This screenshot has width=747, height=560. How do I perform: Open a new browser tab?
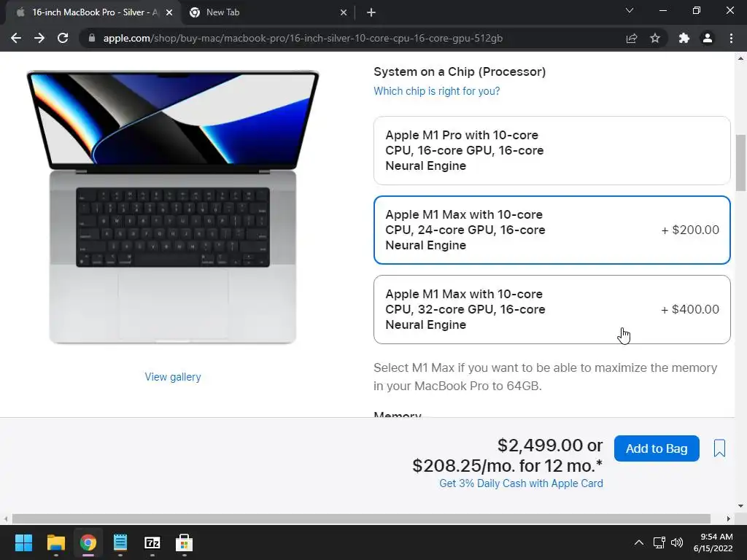click(x=371, y=12)
